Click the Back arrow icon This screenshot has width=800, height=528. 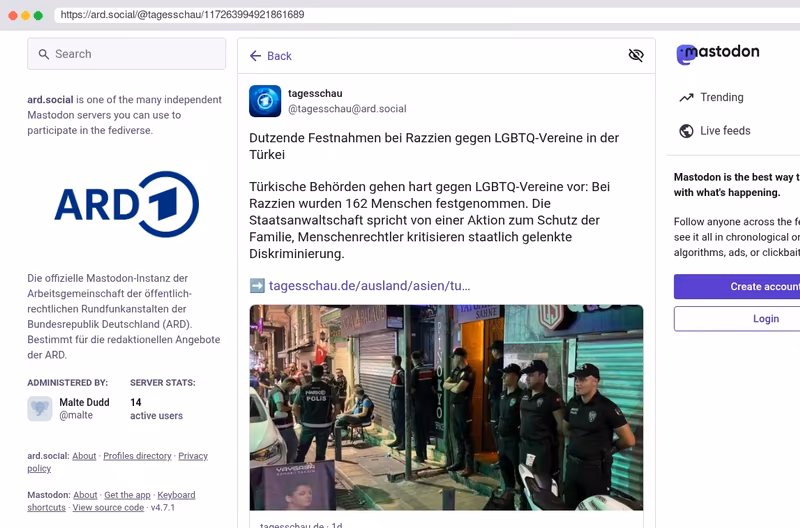(x=256, y=56)
